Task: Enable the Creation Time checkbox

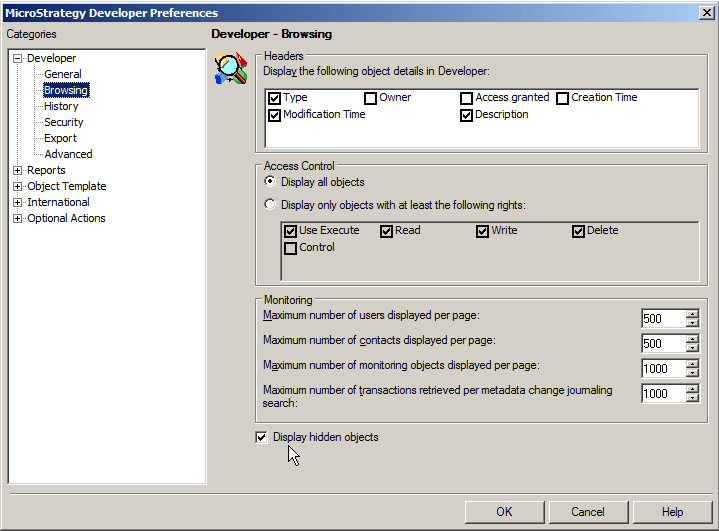Action: [x=563, y=98]
